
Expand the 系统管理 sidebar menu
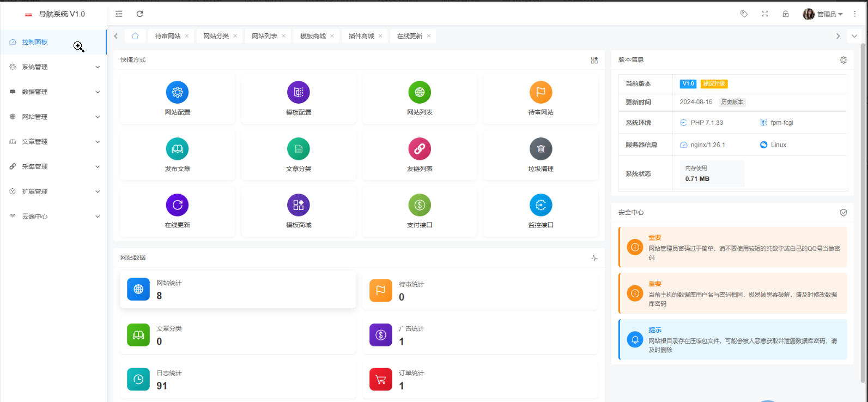click(53, 67)
